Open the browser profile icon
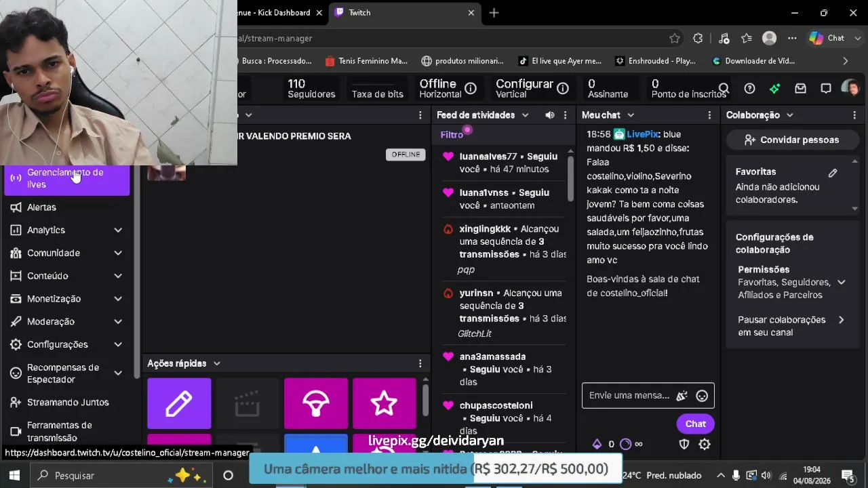The width and height of the screenshot is (868, 488). (x=769, y=39)
